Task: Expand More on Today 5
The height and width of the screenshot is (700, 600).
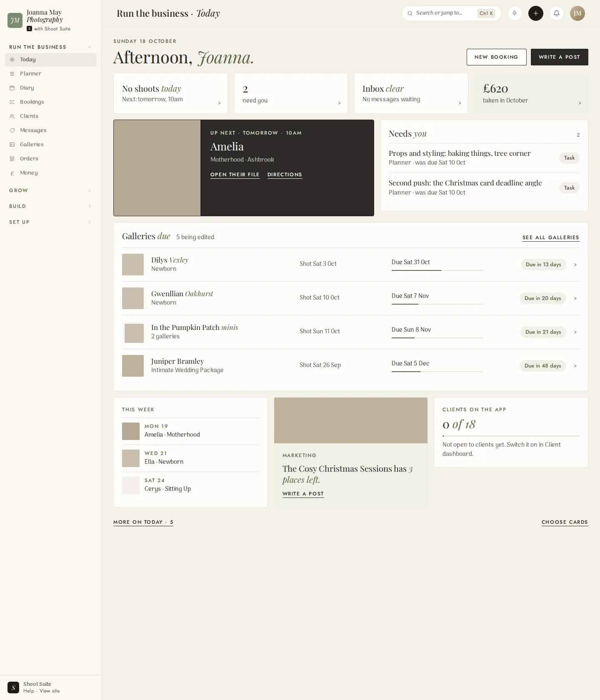Action: coord(143,522)
